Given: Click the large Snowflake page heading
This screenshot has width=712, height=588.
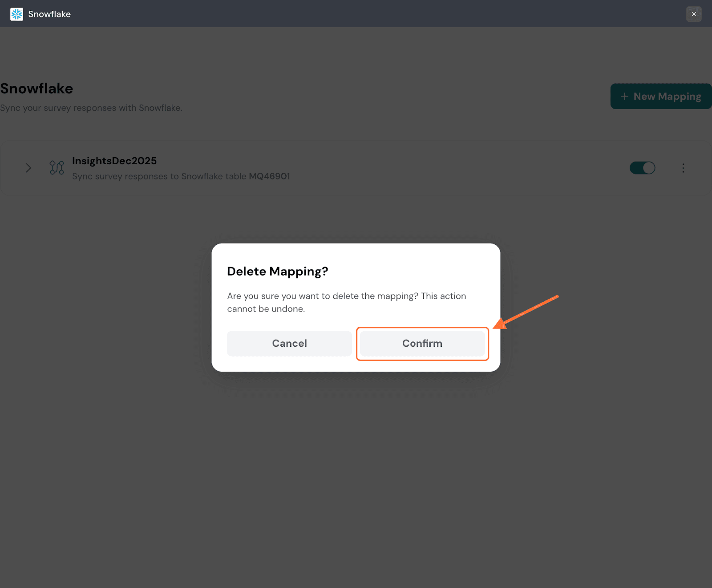Looking at the screenshot, I should (36, 89).
